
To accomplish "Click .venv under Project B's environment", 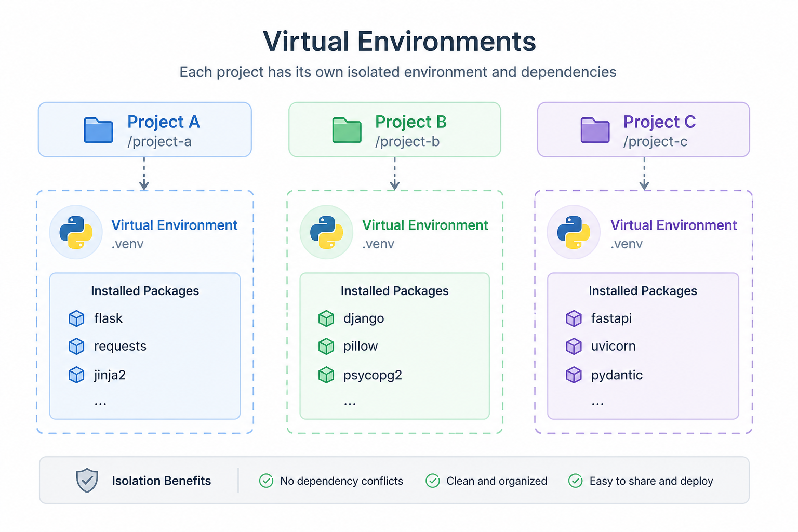I will 378,244.
